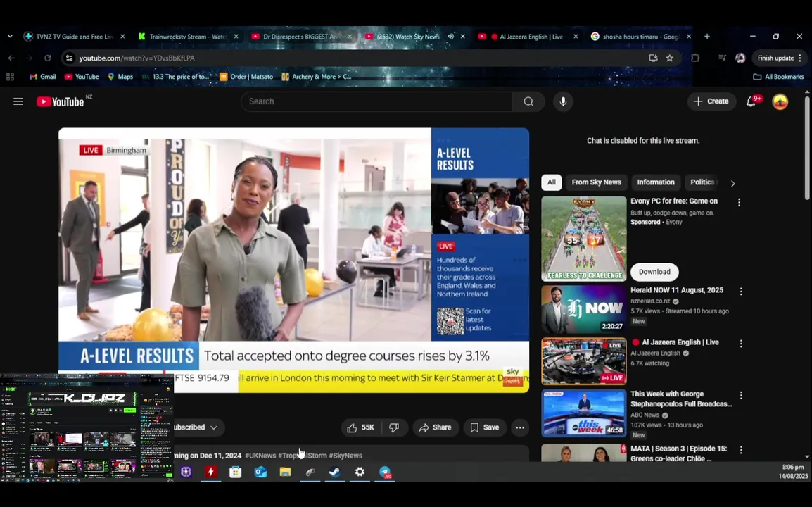Image resolution: width=812 pixels, height=507 pixels.
Task: Open Herald NOW 11 August thumbnail
Action: click(x=583, y=310)
